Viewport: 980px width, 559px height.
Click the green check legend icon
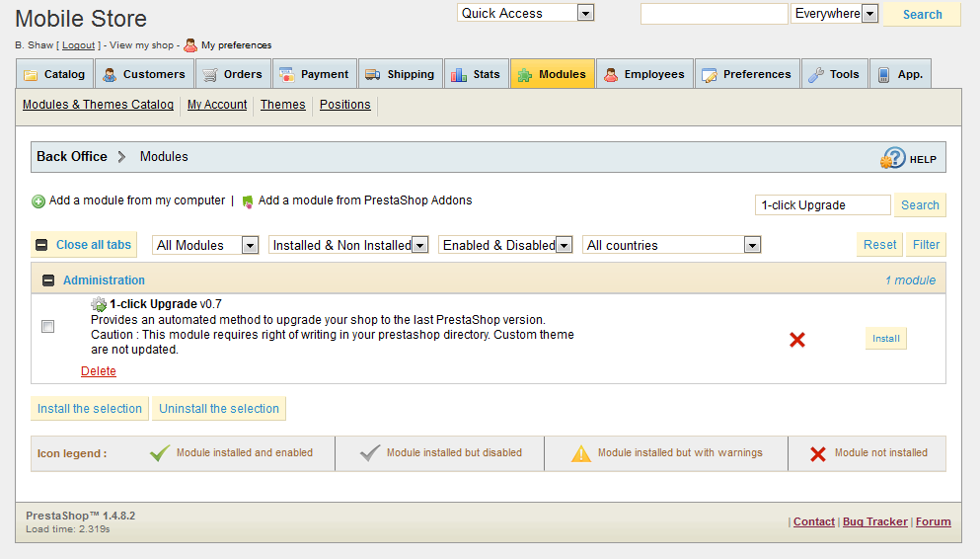pyautogui.click(x=160, y=452)
